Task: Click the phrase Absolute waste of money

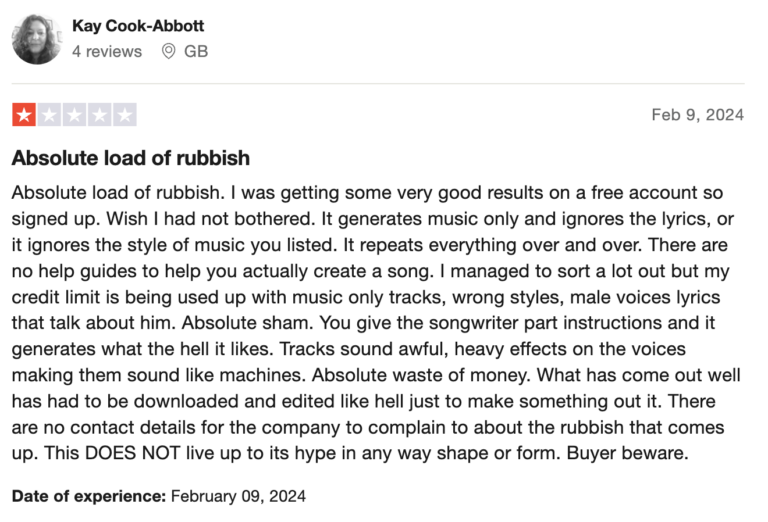Action: [x=422, y=375]
